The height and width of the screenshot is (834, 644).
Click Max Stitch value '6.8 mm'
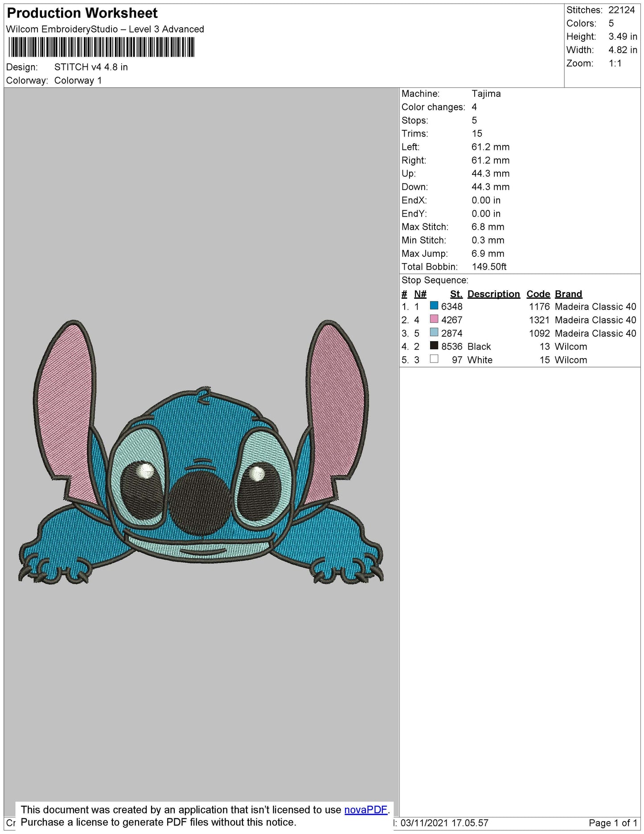[488, 227]
